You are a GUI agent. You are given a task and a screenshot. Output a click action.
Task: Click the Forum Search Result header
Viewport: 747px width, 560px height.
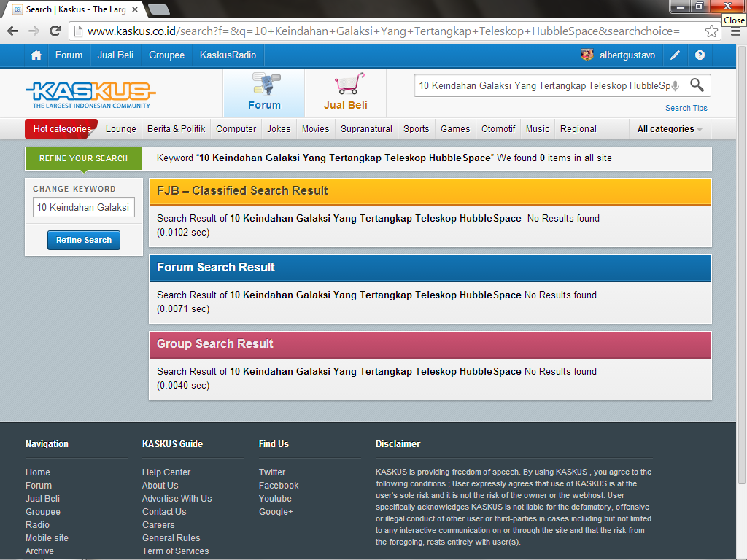tap(430, 268)
